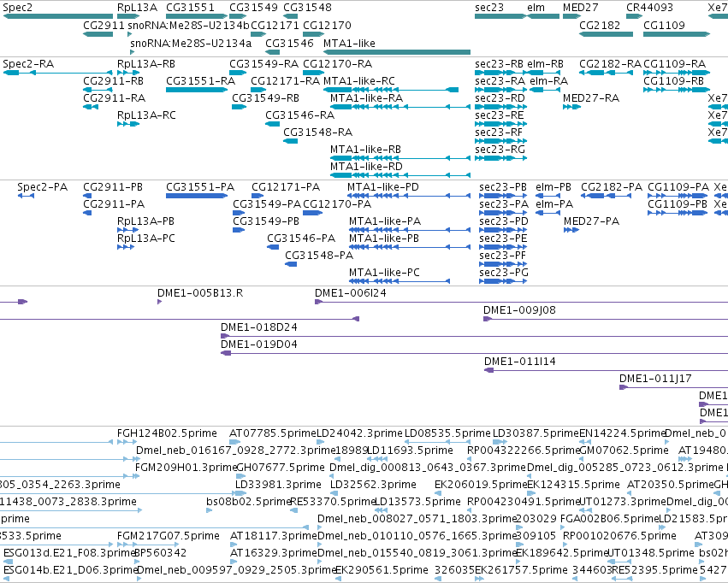Select the sec23-PB protein label
Viewport: 728px width, 583px height.
click(503, 187)
